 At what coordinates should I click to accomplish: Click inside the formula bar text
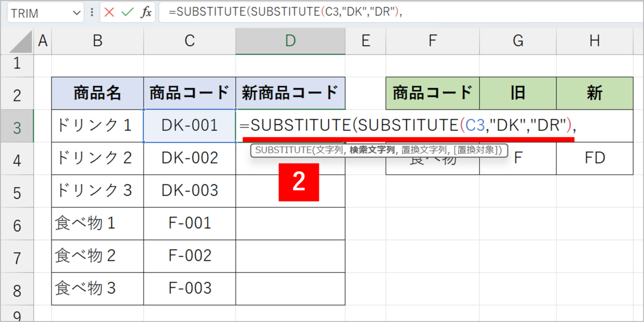click(364, 13)
